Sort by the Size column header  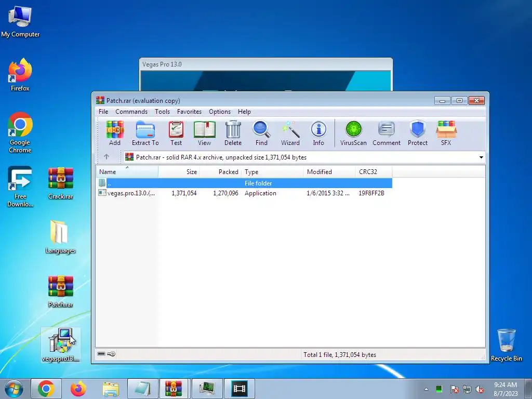pos(179,171)
